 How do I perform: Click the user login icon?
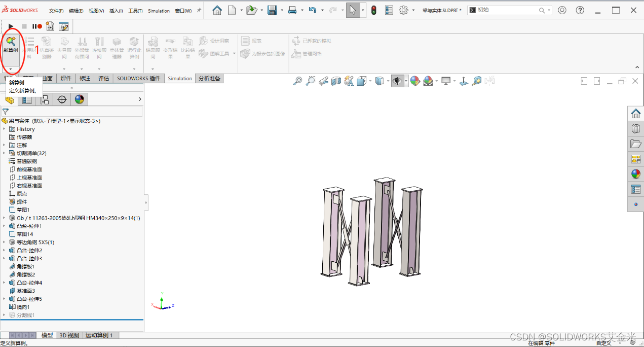click(x=562, y=10)
